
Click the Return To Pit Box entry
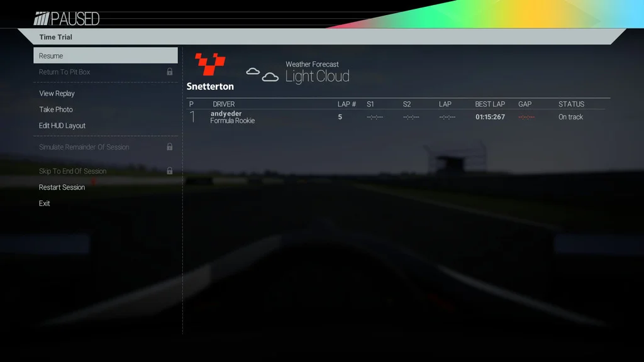tap(106, 72)
